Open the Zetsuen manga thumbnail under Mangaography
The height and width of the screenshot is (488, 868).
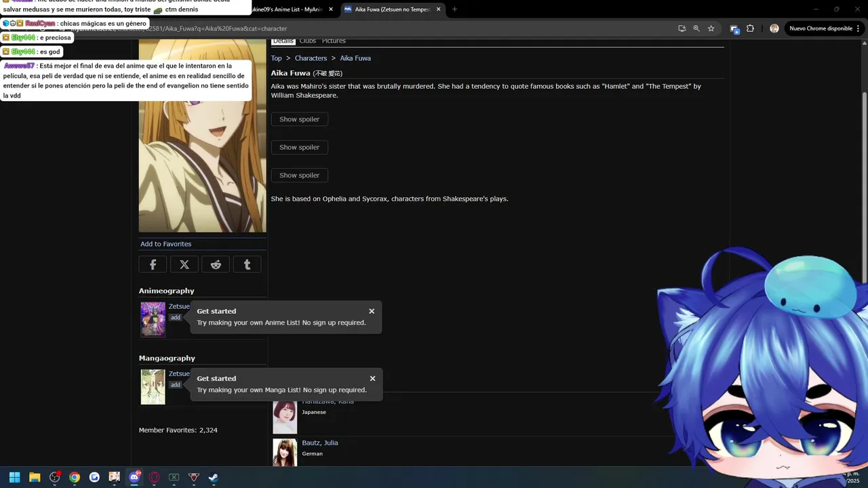pyautogui.click(x=153, y=386)
